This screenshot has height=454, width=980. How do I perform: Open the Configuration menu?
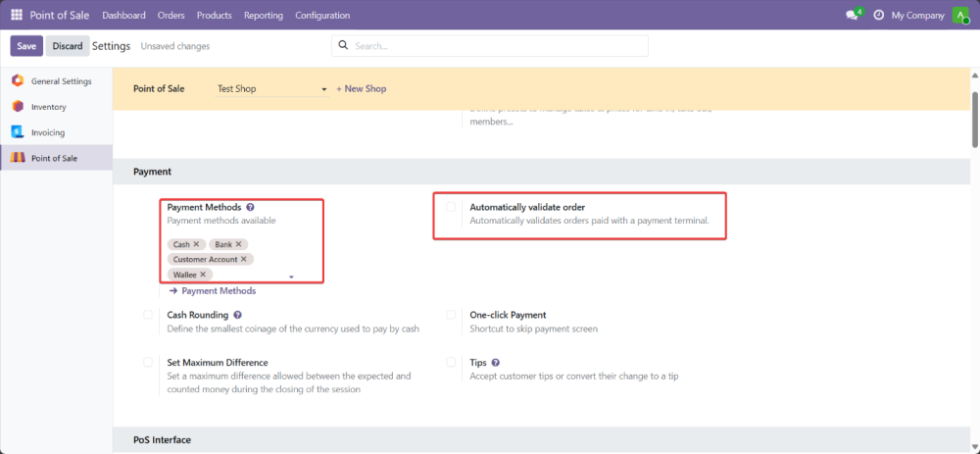(322, 16)
